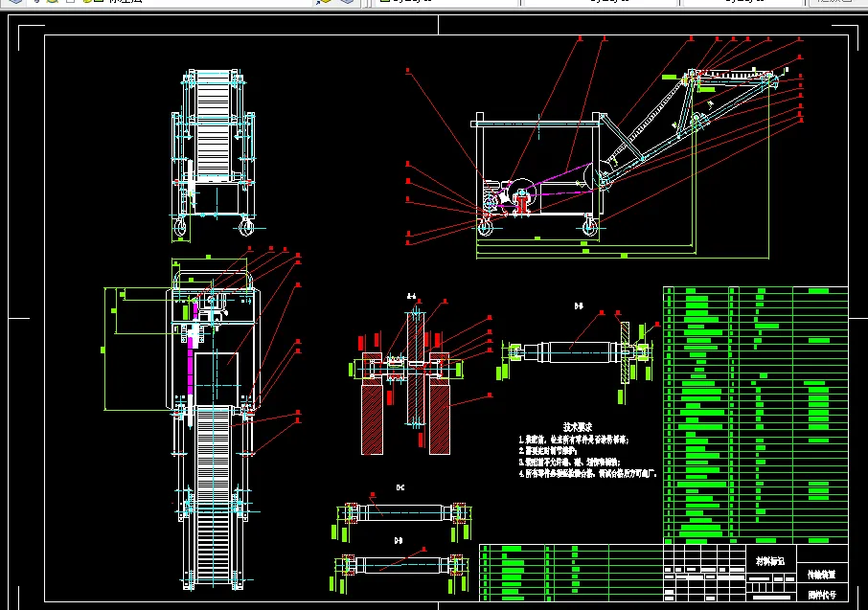Image resolution: width=868 pixels, height=610 pixels.
Task: Select the 技术要求 heading text
Action: [578, 427]
